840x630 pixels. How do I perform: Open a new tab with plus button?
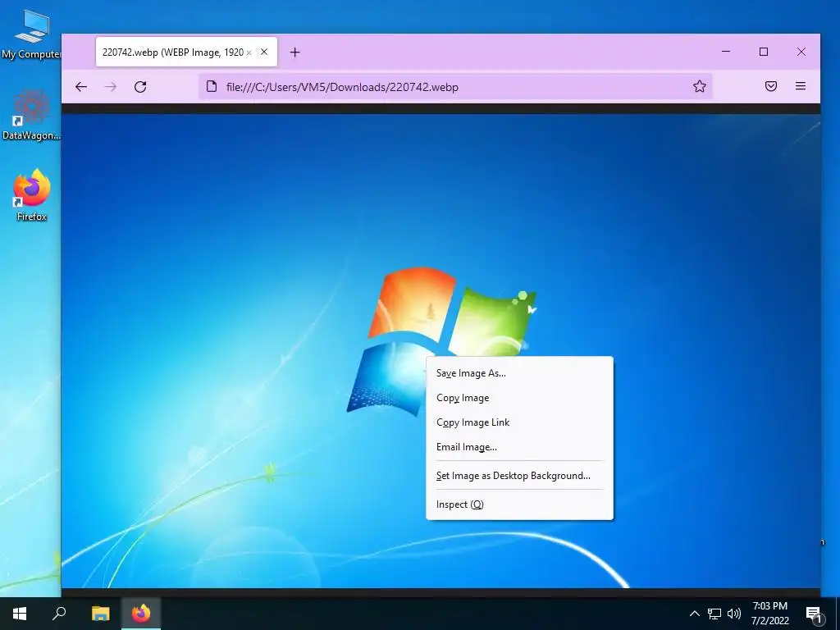tap(294, 52)
